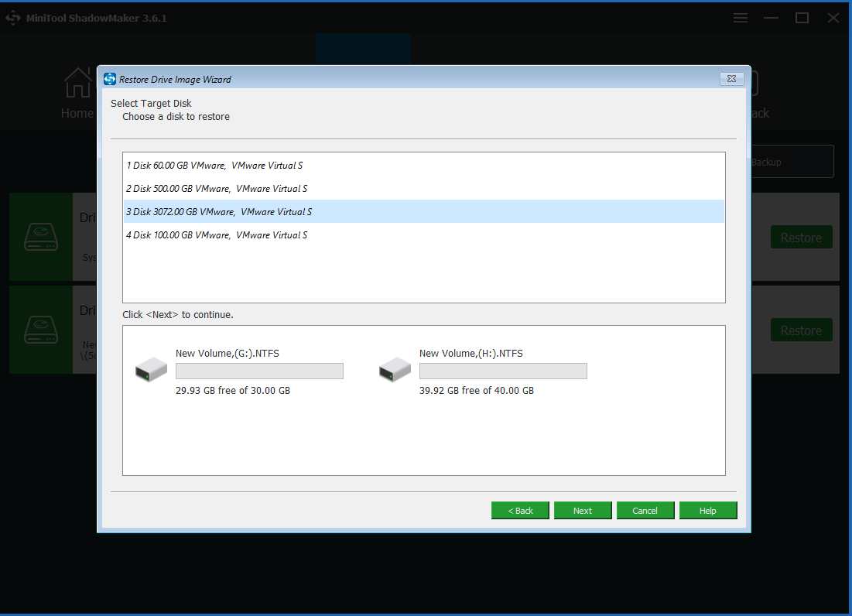This screenshot has width=852, height=616.
Task: Close the ShadowMaker main window
Action: [833, 18]
